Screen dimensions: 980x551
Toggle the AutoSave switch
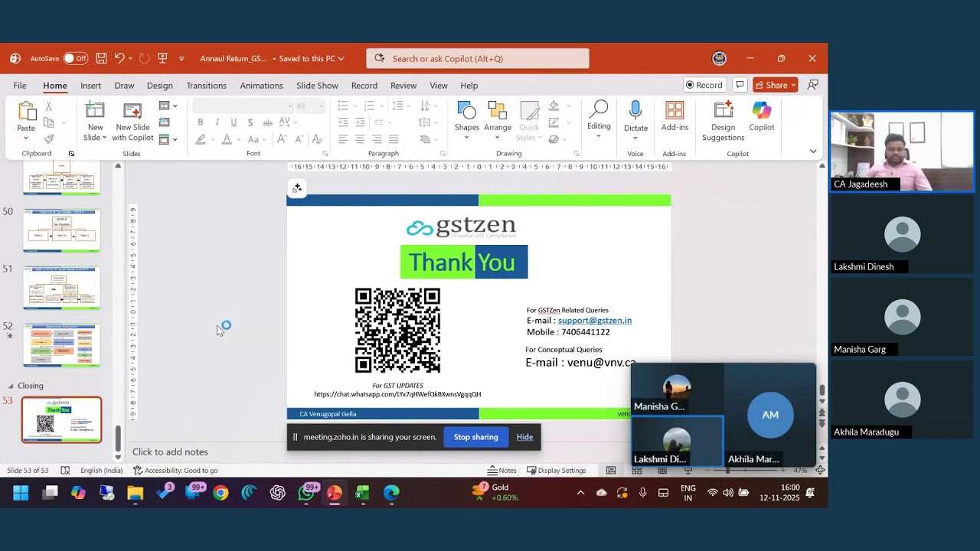pyautogui.click(x=75, y=58)
